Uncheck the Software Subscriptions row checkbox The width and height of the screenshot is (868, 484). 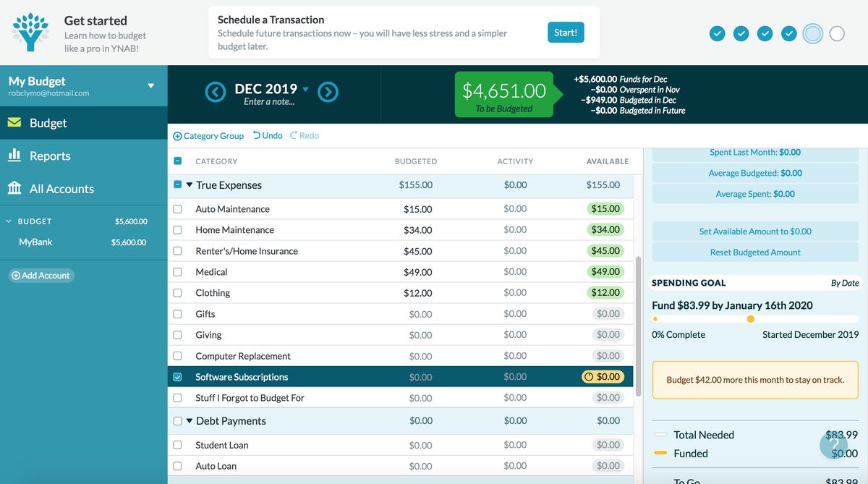(x=176, y=376)
